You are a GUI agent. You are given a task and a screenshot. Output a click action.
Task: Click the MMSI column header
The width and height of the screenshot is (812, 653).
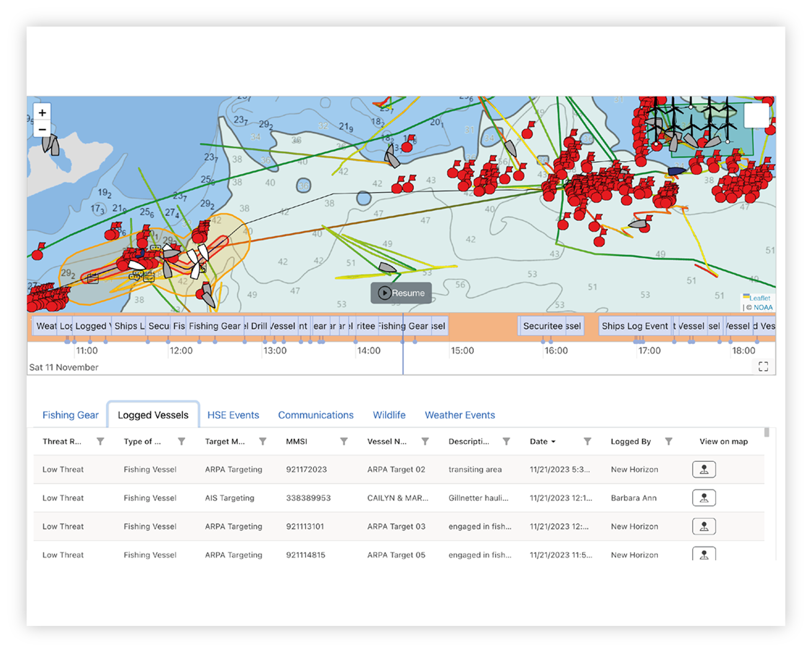tap(296, 441)
